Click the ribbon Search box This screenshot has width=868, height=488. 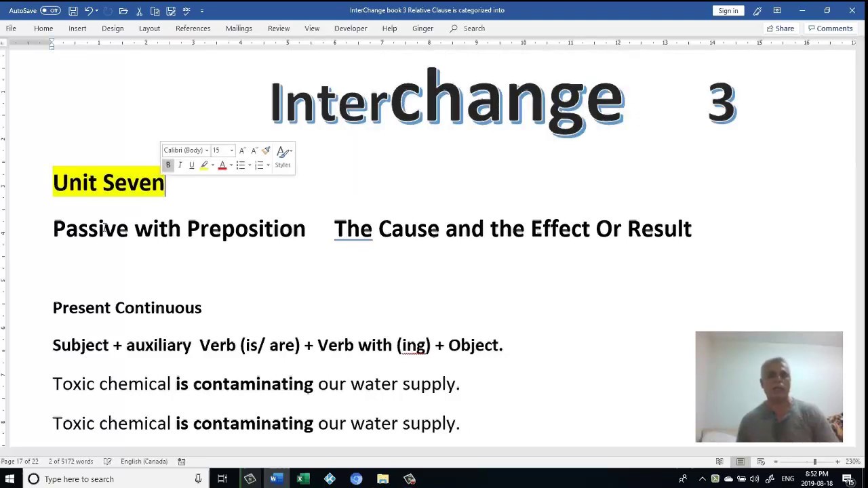click(468, 28)
